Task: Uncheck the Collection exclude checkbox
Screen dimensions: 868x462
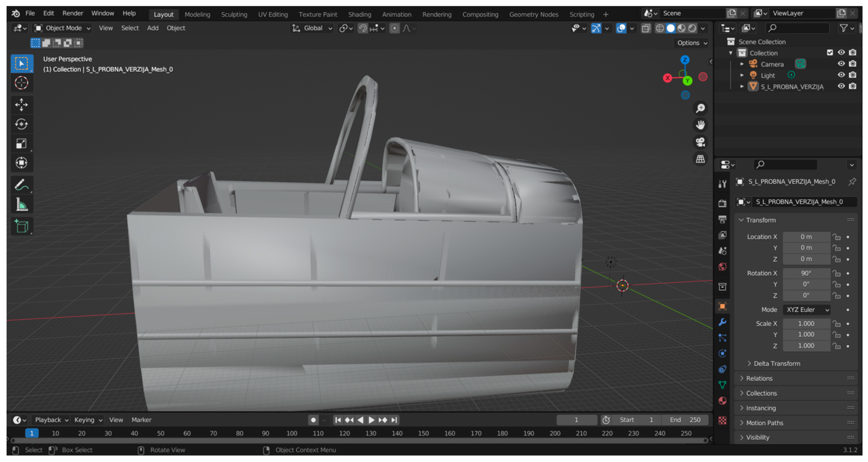Action: click(x=830, y=52)
